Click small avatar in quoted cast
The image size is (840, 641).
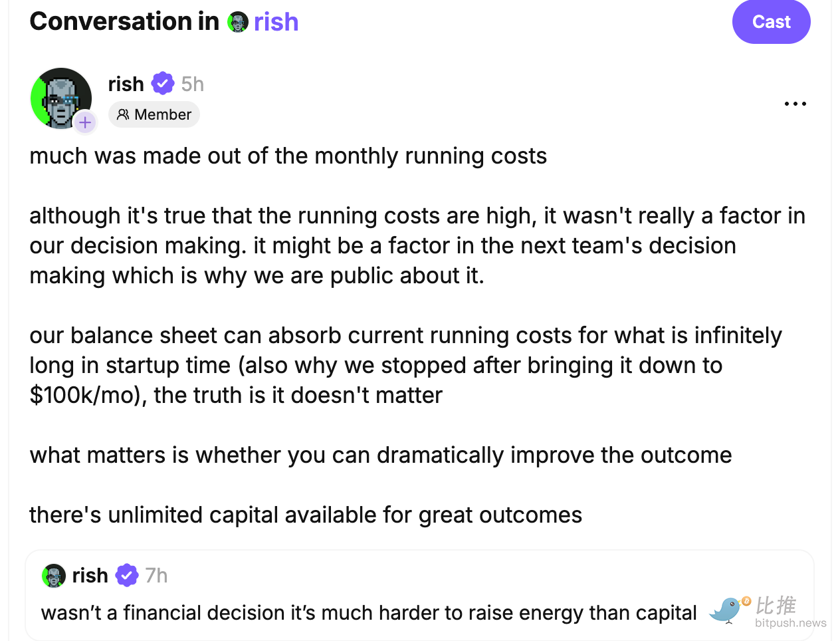54,575
